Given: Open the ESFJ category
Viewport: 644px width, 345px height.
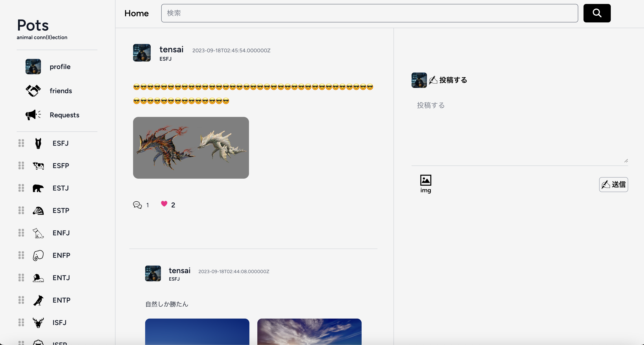Looking at the screenshot, I should 60,143.
